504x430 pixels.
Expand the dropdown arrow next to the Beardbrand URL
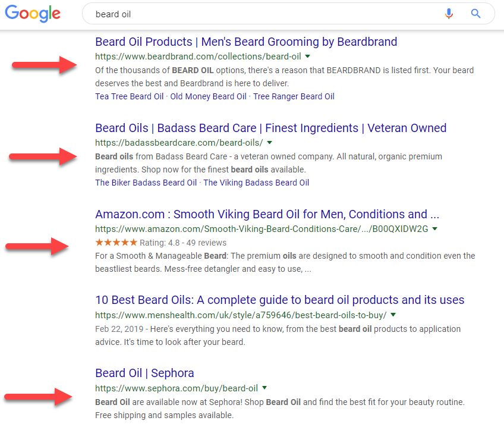point(308,57)
